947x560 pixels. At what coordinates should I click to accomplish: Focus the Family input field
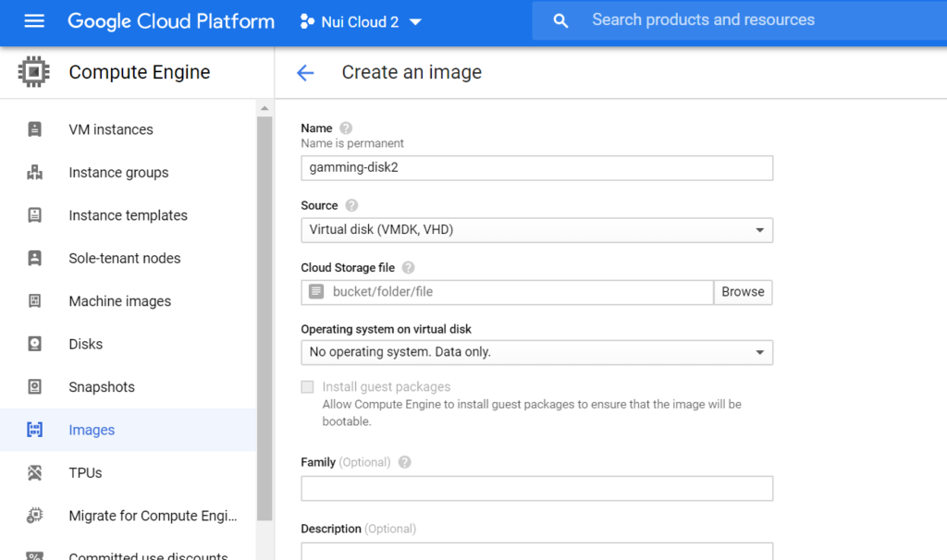tap(537, 488)
